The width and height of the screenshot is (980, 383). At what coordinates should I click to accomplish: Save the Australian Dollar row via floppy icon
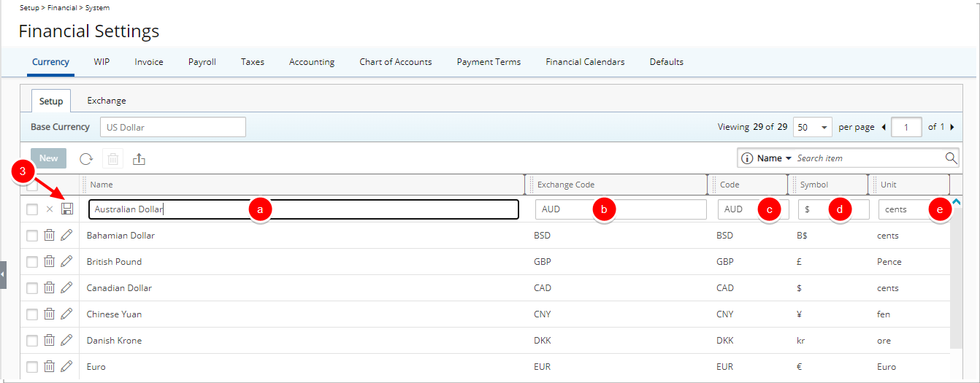[x=67, y=209]
